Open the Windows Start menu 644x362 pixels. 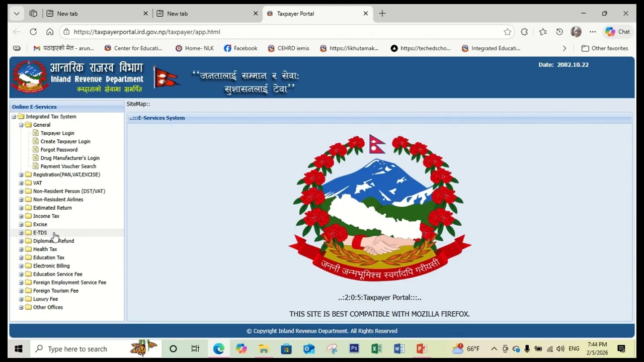[x=19, y=348]
